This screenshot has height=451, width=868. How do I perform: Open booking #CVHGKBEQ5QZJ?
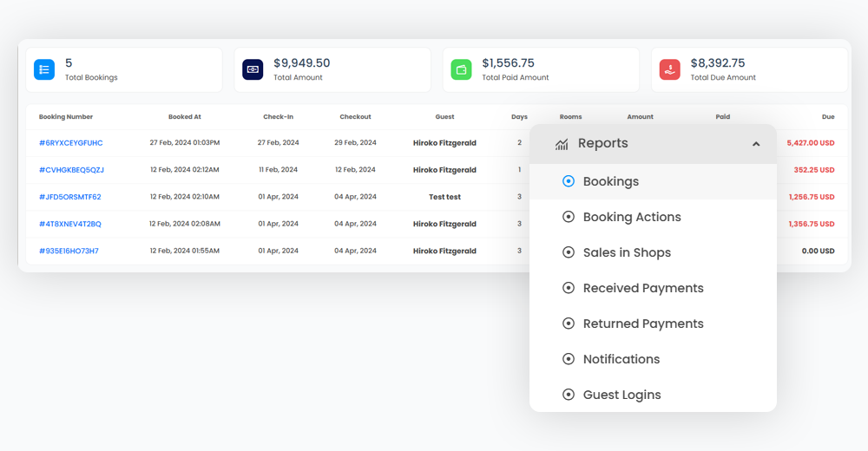(x=71, y=170)
